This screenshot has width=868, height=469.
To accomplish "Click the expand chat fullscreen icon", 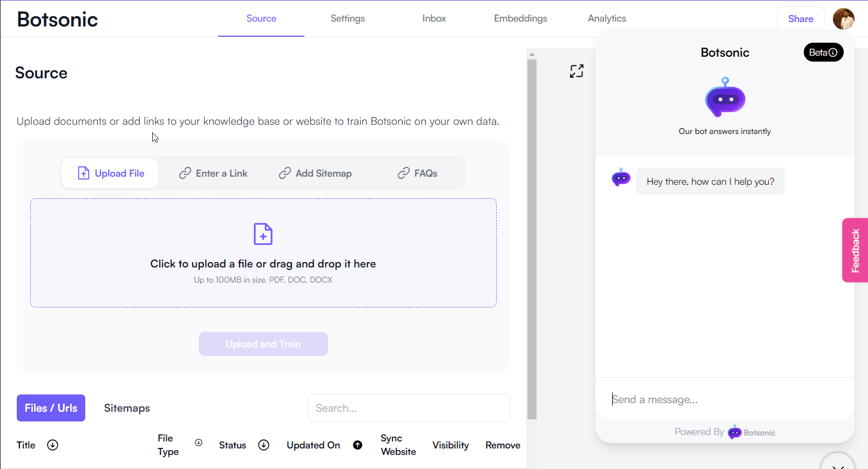I will pyautogui.click(x=577, y=71).
